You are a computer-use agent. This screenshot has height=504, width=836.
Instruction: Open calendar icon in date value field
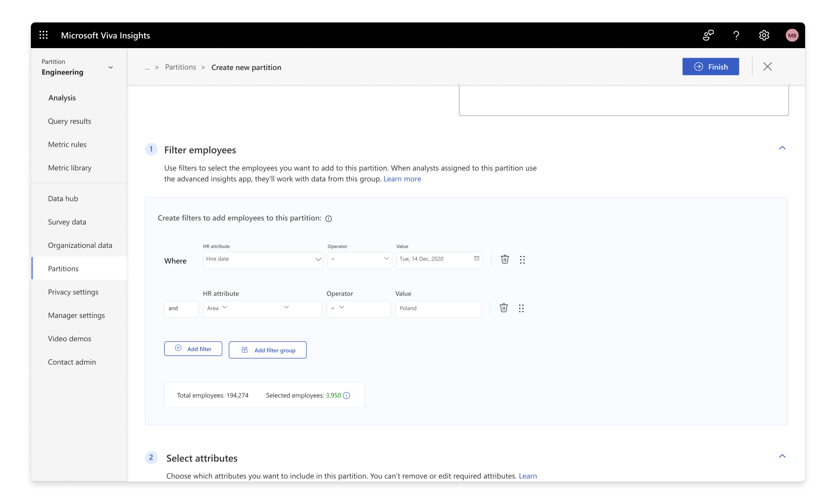coord(477,259)
